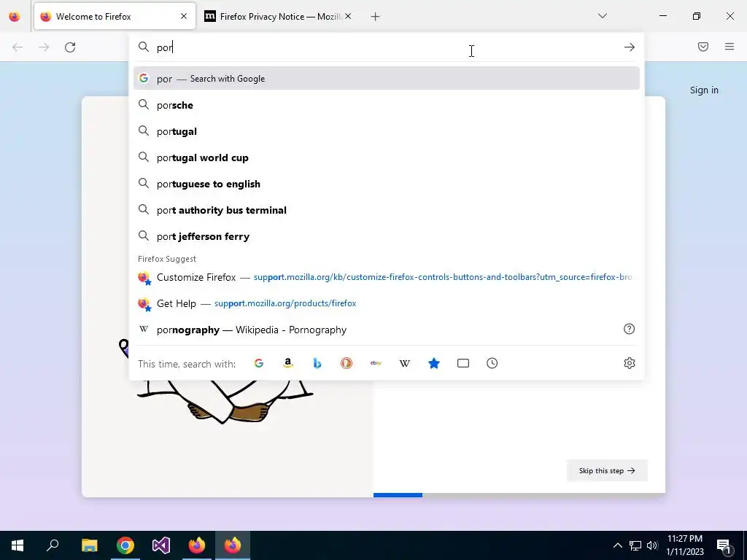Search open tabs using tabs icon

pos(463,363)
